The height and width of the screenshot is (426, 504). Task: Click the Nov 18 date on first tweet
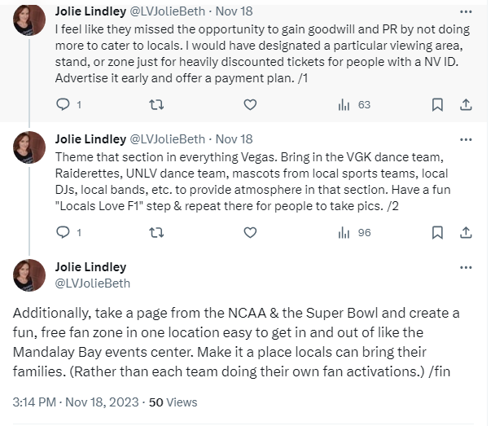[234, 12]
